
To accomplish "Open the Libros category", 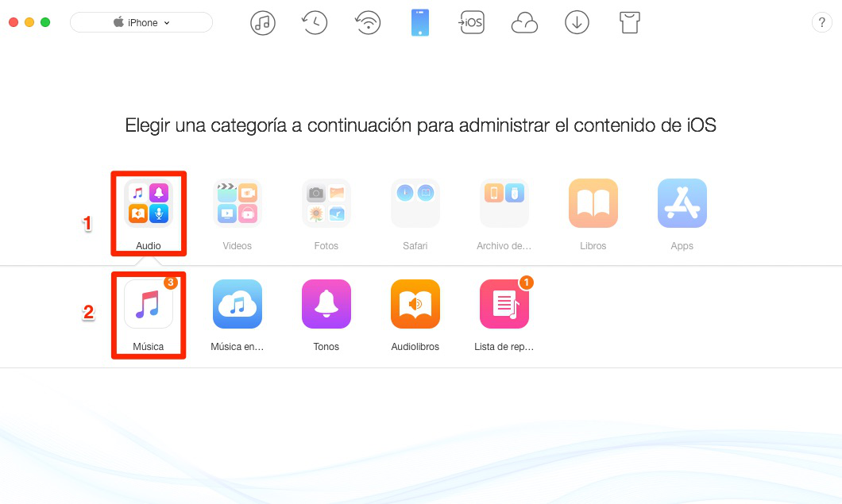I will 593,203.
